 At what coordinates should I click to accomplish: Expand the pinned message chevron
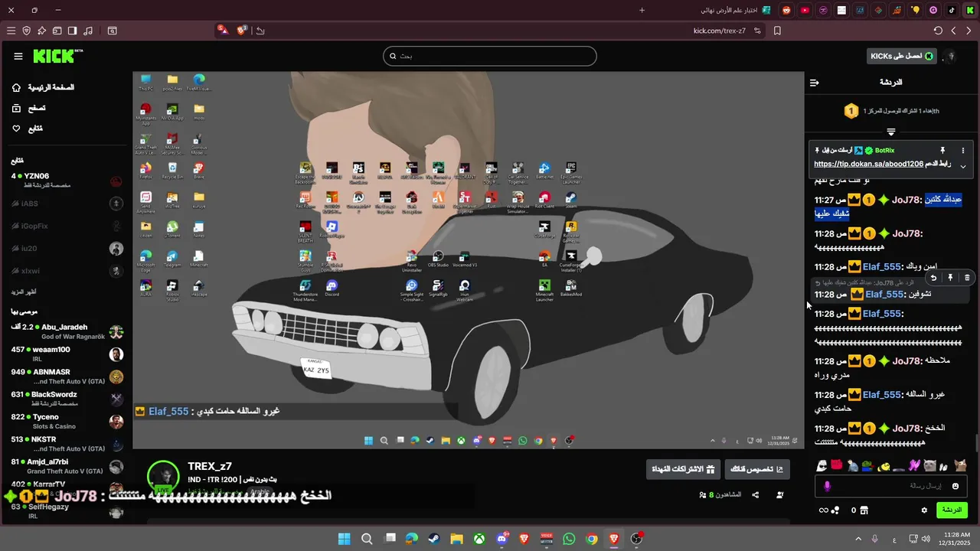click(x=963, y=166)
